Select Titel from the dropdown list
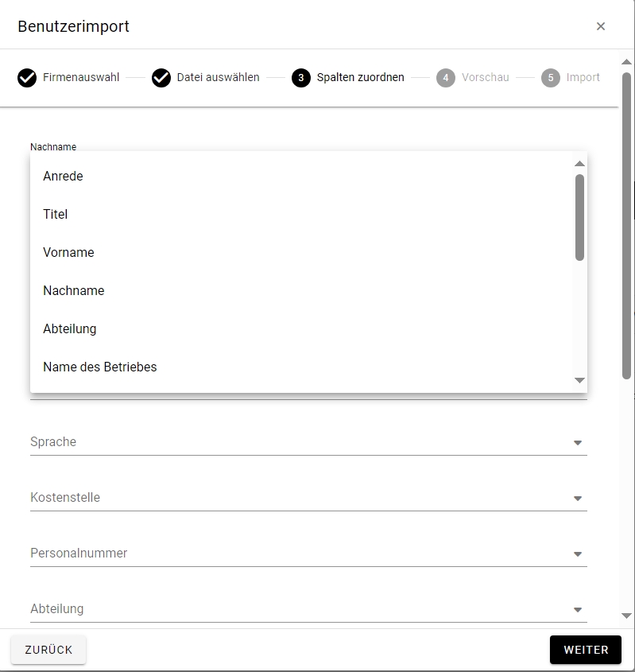Viewport: 635px width, 672px height. coord(56,215)
